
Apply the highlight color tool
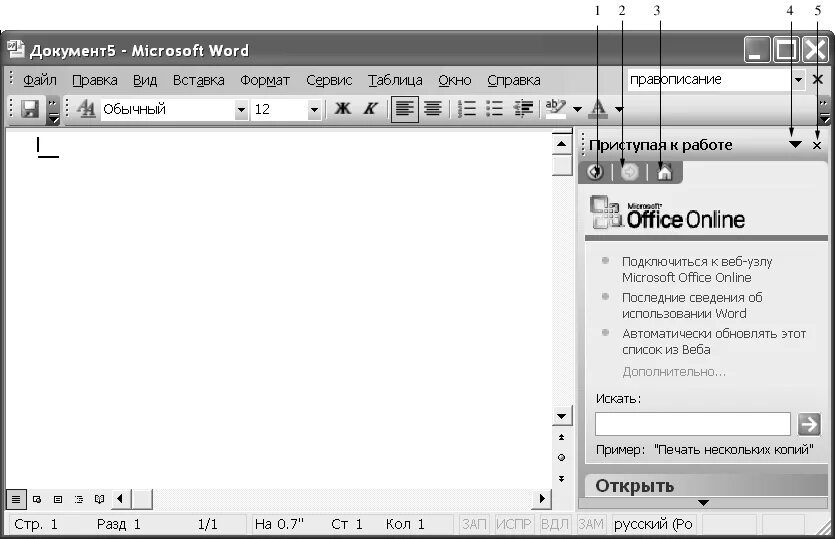pos(556,109)
